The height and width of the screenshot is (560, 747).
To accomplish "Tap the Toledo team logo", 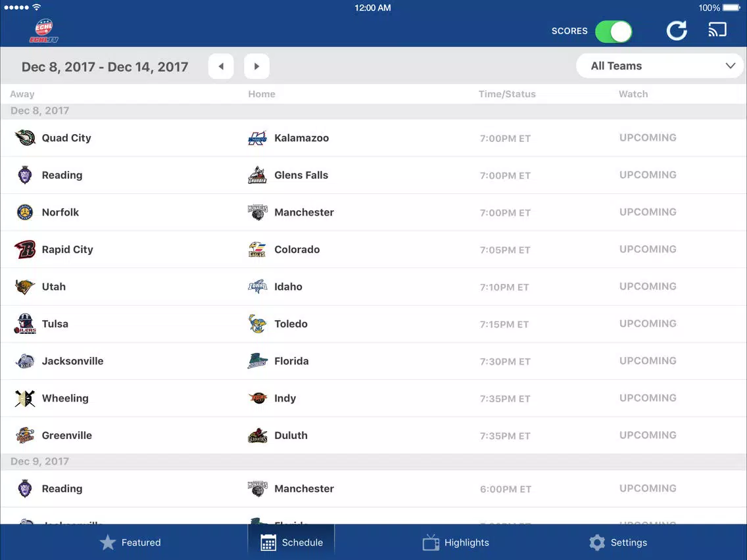I will click(x=258, y=324).
